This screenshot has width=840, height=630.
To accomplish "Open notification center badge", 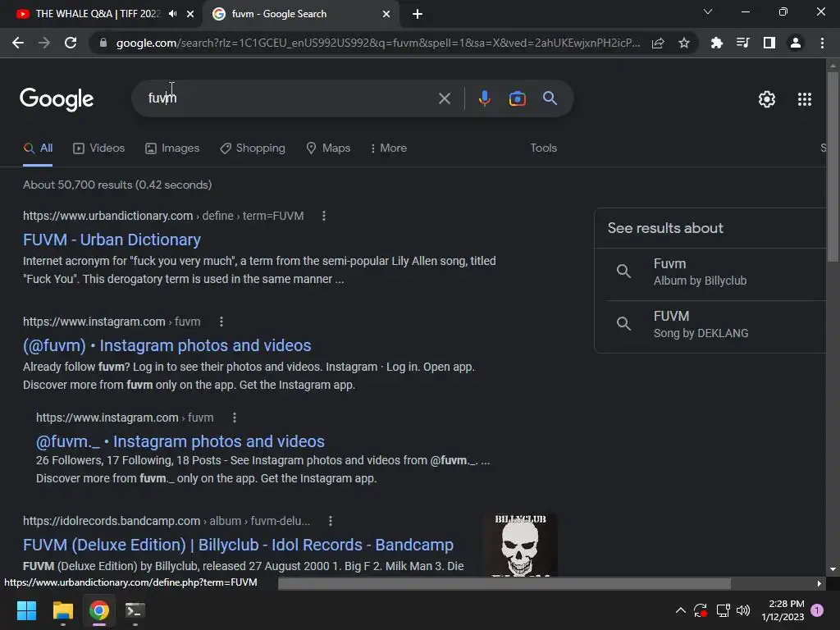I will (817, 609).
